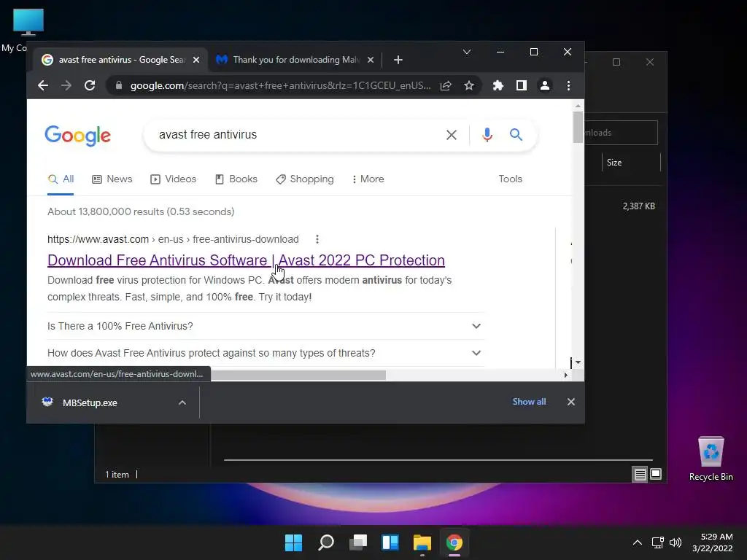Go to Google homepage logo

[77, 136]
